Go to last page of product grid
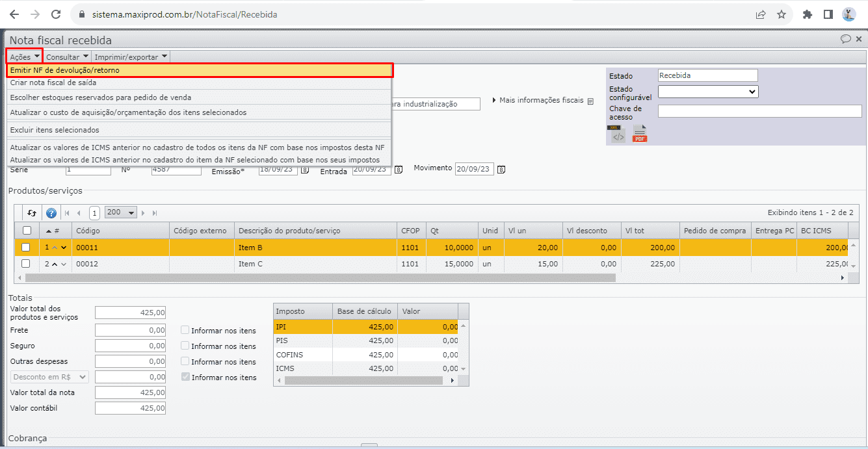This screenshot has height=449, width=868. click(x=155, y=212)
